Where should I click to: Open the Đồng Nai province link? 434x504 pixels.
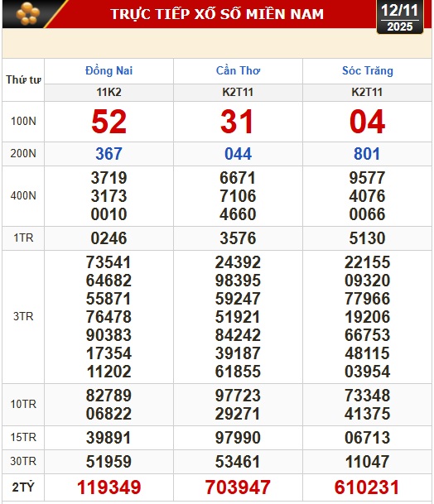point(108,70)
